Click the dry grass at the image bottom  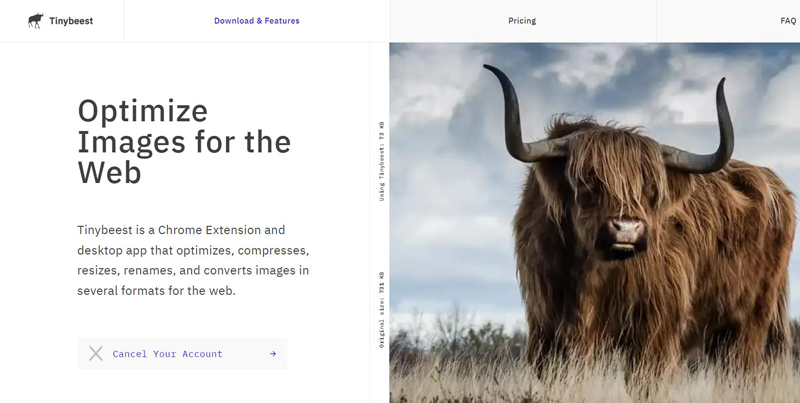600,385
